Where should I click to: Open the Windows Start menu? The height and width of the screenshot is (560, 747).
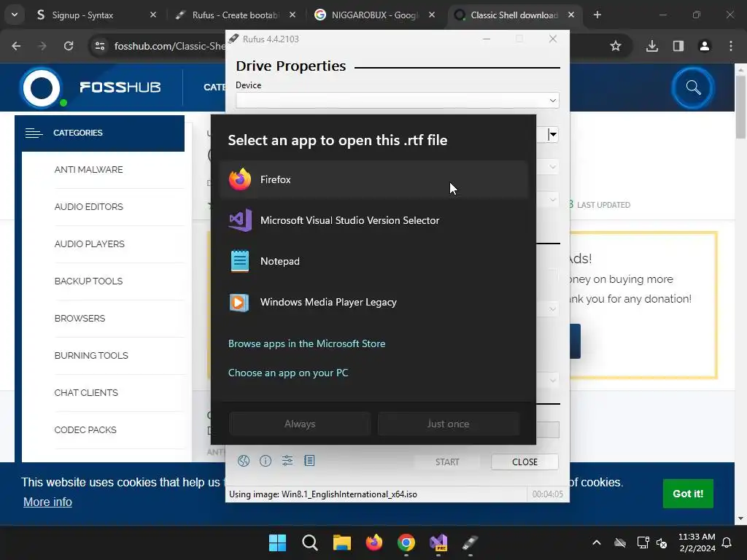coord(277,542)
